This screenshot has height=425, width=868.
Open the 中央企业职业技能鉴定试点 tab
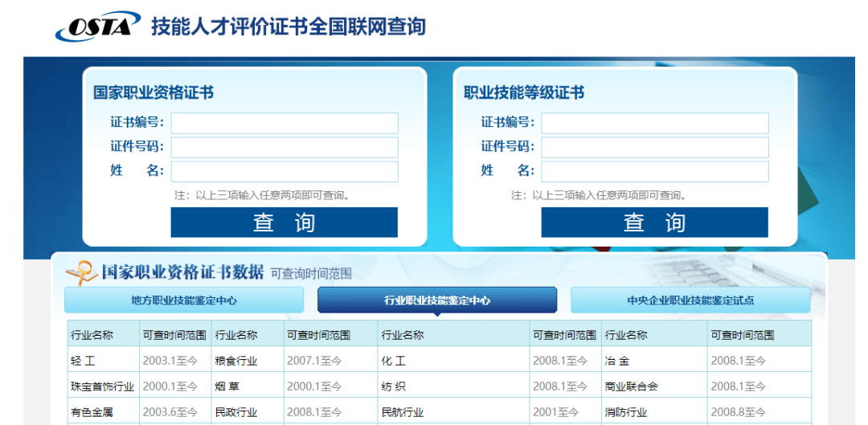tap(690, 300)
